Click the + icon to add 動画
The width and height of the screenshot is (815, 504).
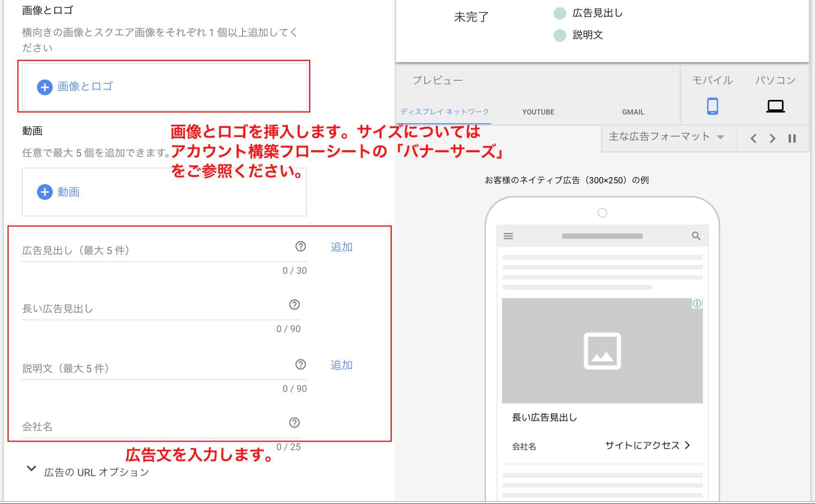point(45,192)
